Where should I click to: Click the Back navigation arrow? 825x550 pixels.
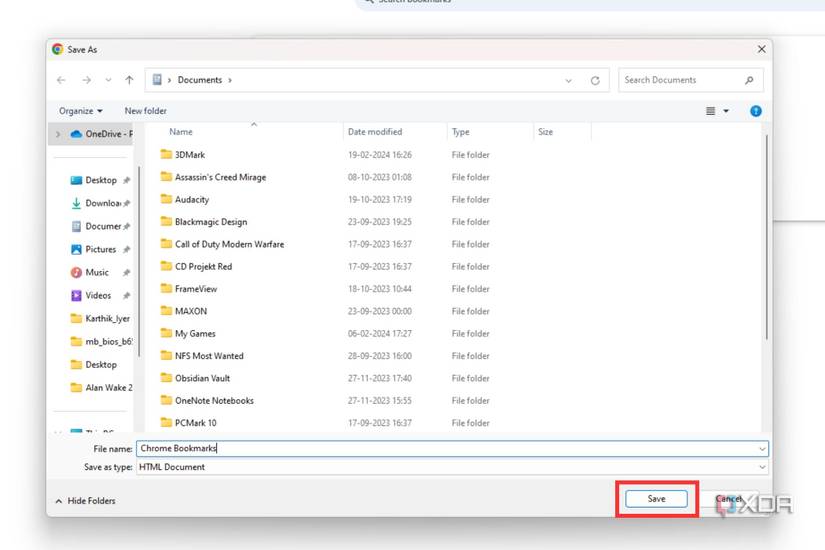(x=61, y=80)
